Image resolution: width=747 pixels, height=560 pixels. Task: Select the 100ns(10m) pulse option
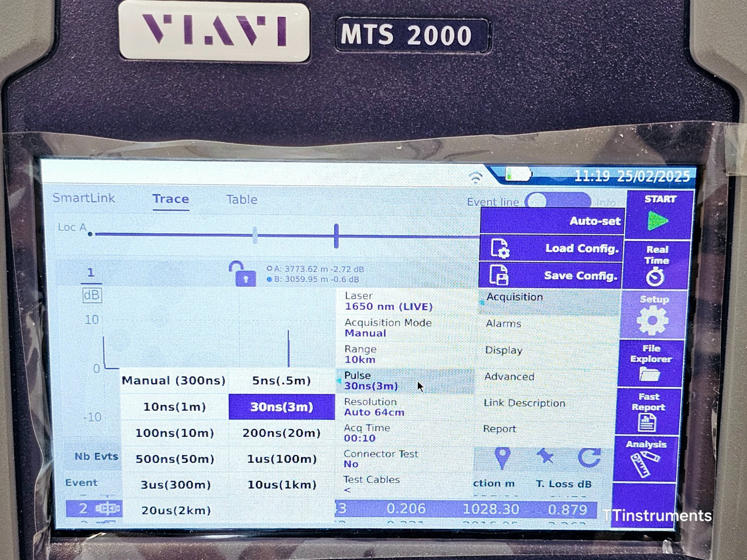[175, 433]
